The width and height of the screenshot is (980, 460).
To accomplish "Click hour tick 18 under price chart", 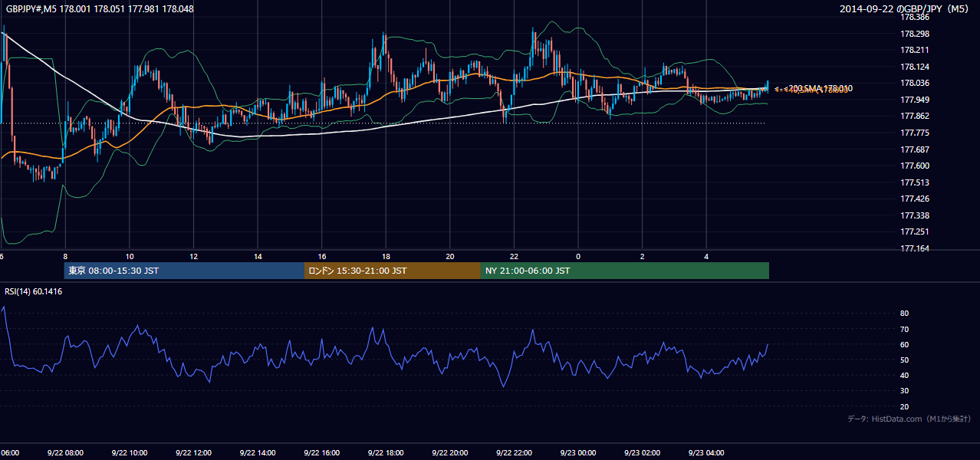I will tap(386, 256).
